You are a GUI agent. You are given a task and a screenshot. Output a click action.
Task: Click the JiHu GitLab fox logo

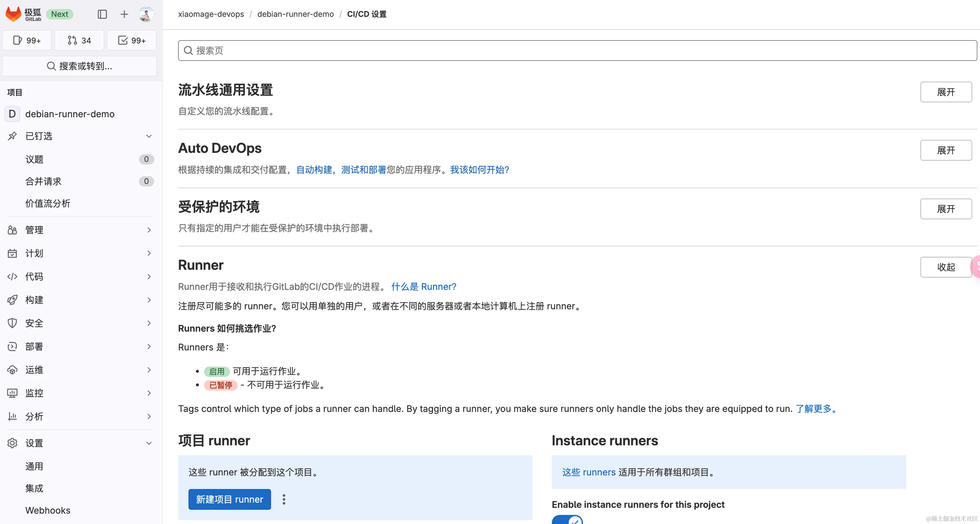[14, 14]
